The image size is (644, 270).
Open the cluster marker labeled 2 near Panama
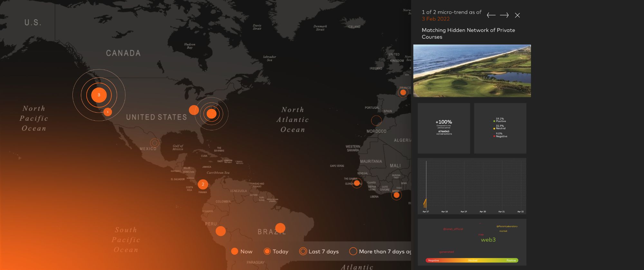203,184
